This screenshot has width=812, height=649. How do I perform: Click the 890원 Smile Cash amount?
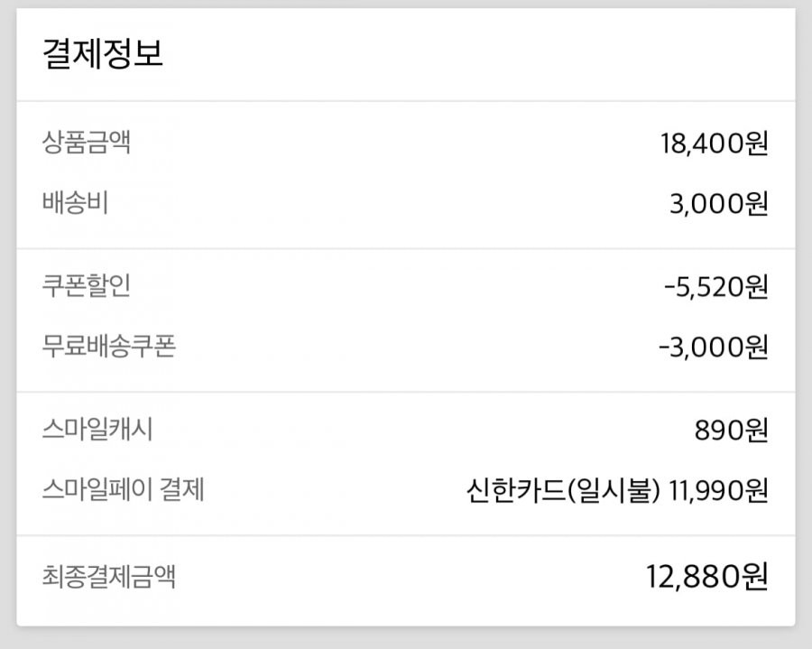point(731,431)
